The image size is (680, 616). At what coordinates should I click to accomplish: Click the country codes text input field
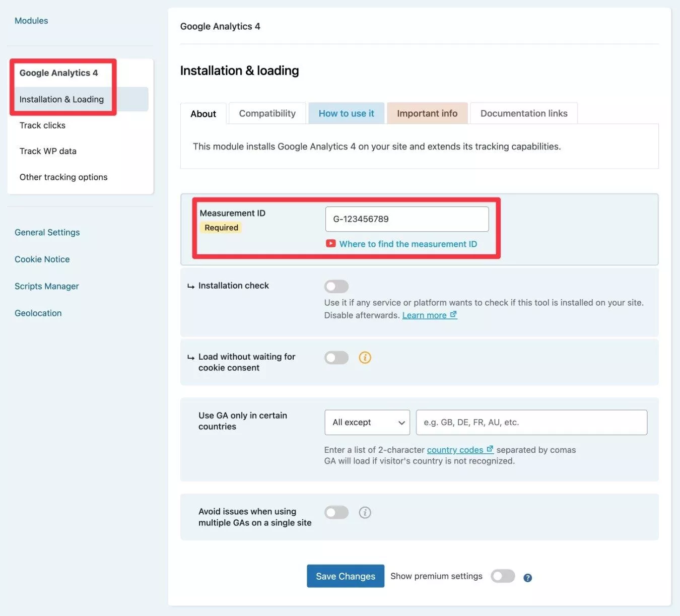[x=531, y=423]
